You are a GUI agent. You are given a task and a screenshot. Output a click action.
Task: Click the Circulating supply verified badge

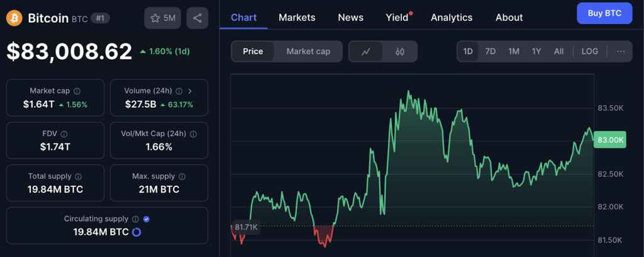(147, 219)
